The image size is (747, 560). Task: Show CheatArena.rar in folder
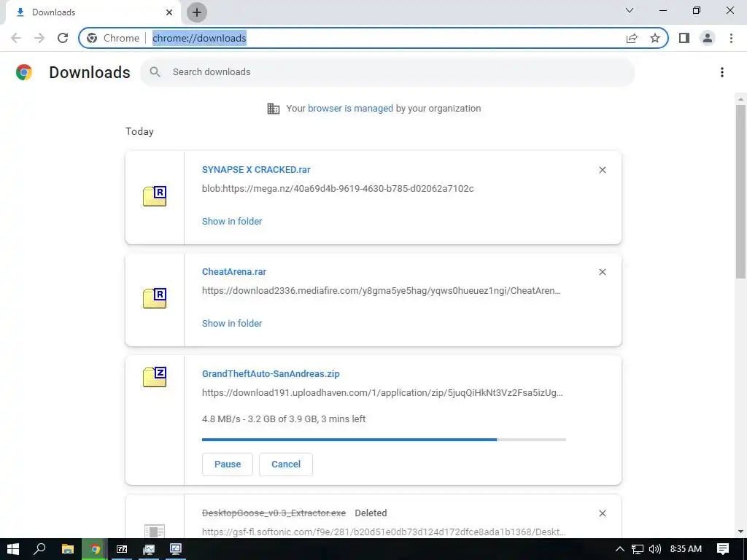click(x=232, y=323)
